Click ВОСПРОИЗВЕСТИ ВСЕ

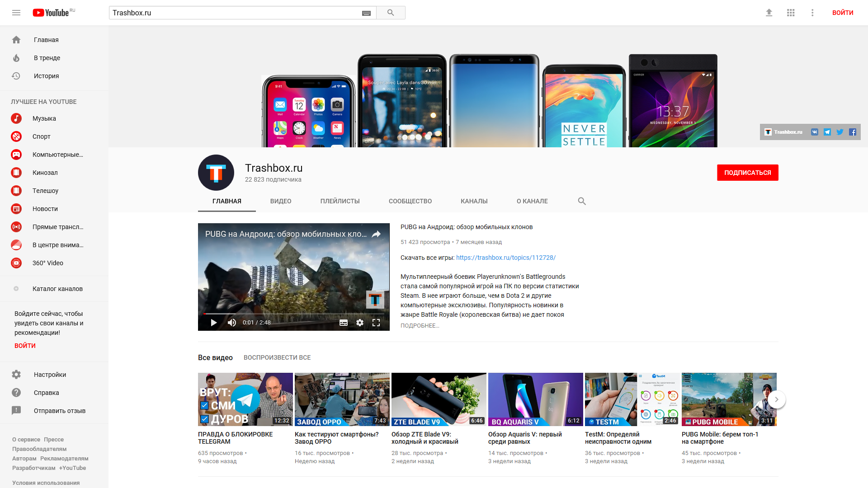pyautogui.click(x=277, y=357)
